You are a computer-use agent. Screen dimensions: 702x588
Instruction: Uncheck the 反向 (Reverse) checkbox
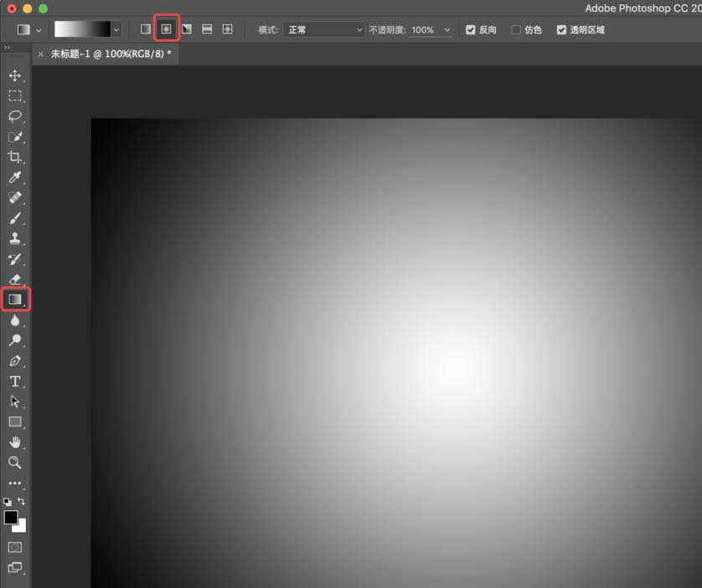[471, 30]
